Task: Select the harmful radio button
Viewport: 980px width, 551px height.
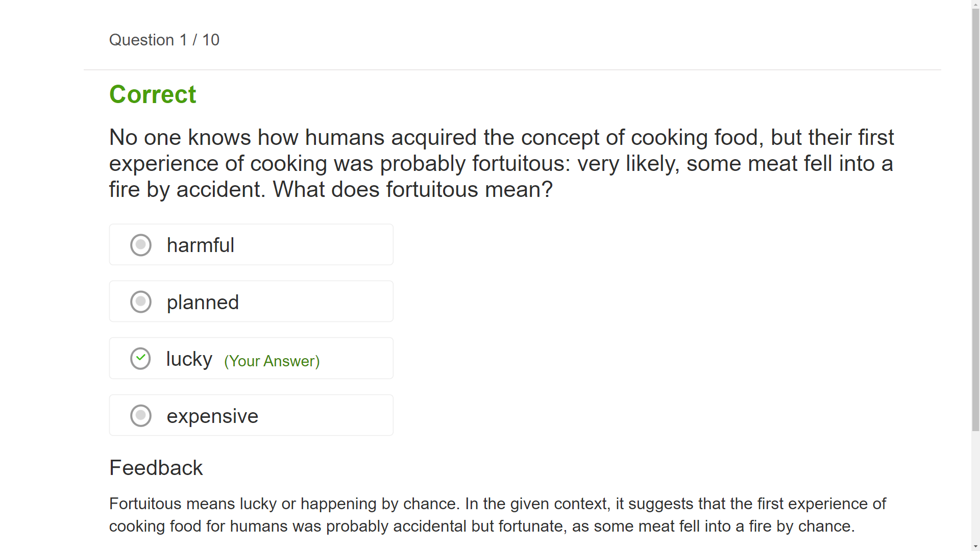Action: (x=140, y=245)
